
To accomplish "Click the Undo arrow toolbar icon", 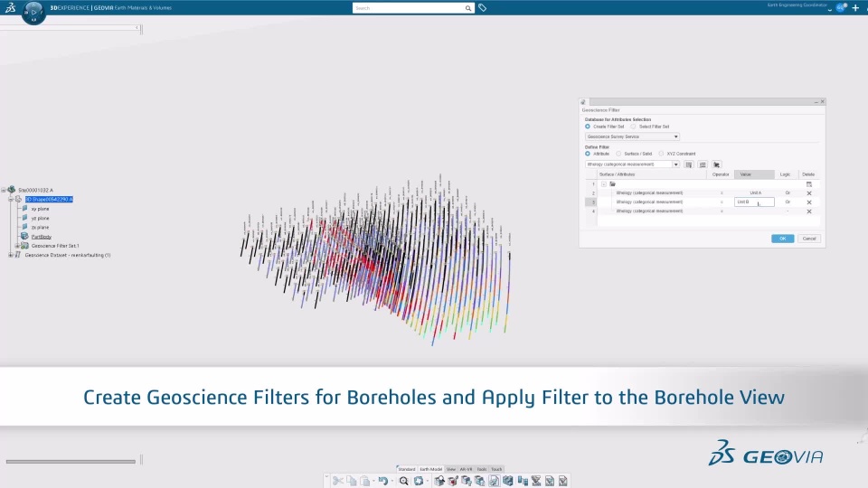I will [x=382, y=481].
